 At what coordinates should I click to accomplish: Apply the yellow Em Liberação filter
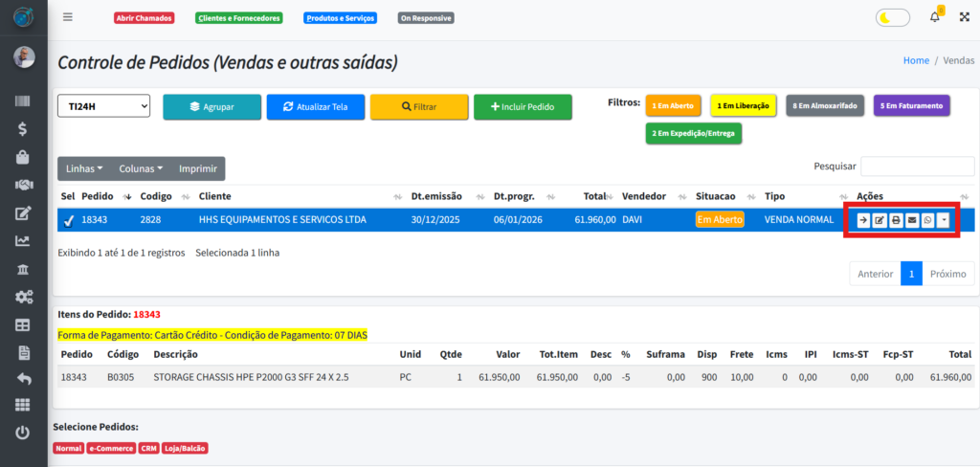coord(745,105)
